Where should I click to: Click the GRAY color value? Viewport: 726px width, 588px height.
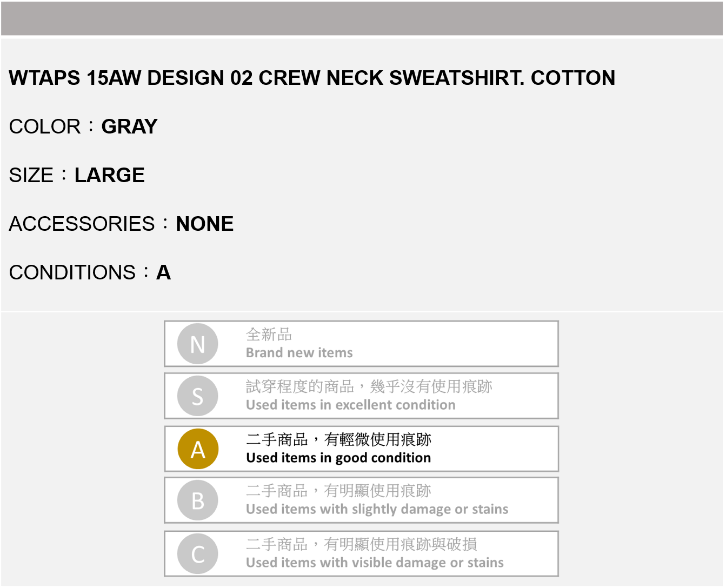point(129,126)
